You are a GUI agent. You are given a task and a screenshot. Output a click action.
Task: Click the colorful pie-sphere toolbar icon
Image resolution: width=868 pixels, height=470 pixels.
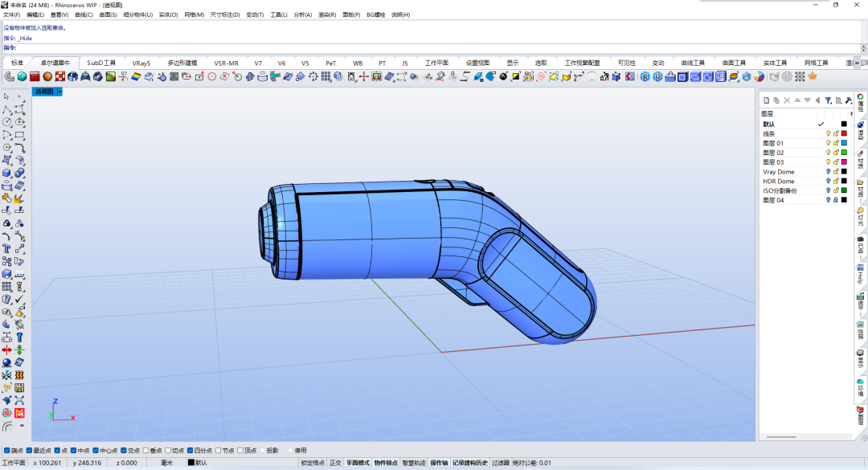[759, 76]
